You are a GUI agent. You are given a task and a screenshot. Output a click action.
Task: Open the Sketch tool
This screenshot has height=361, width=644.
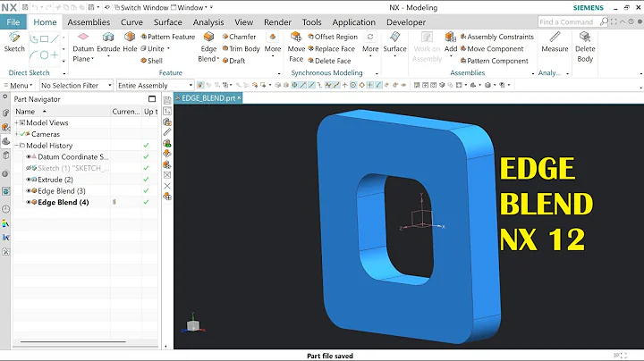14,42
